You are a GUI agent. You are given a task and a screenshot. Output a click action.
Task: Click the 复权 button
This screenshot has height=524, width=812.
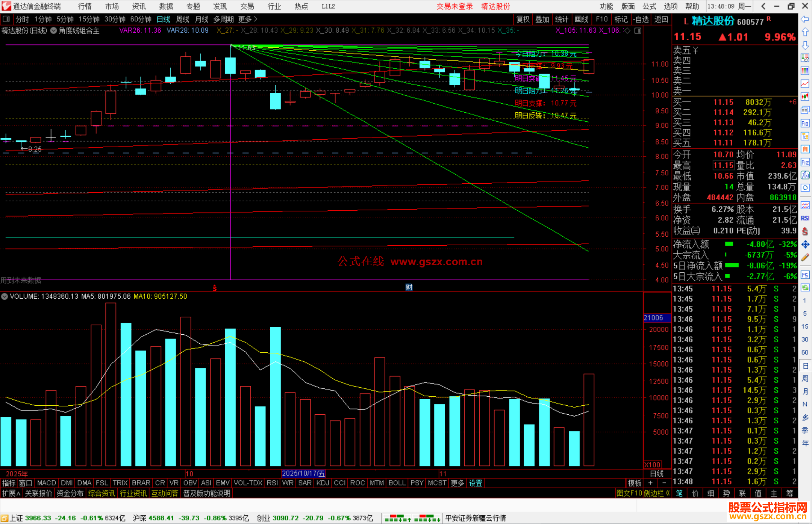pos(523,19)
